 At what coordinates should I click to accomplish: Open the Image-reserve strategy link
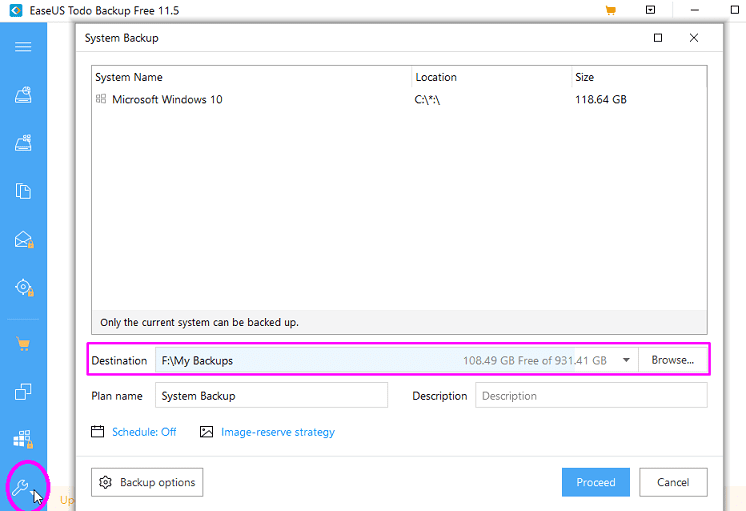(278, 432)
